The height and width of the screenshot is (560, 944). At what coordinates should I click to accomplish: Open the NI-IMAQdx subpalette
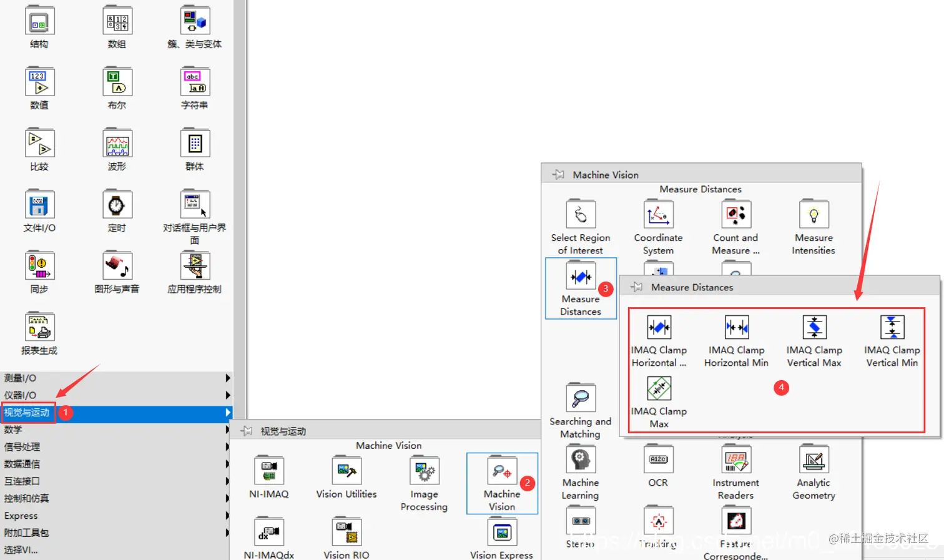coord(269,532)
